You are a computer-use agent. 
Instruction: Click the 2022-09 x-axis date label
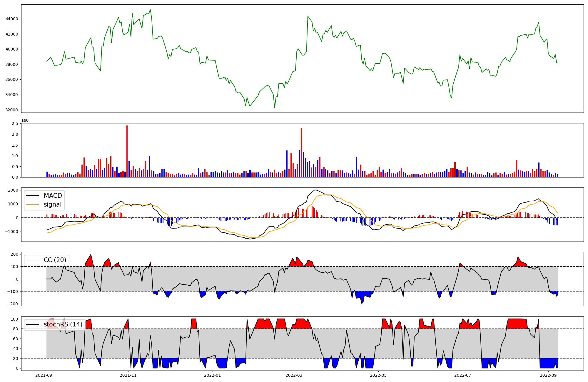(x=548, y=375)
